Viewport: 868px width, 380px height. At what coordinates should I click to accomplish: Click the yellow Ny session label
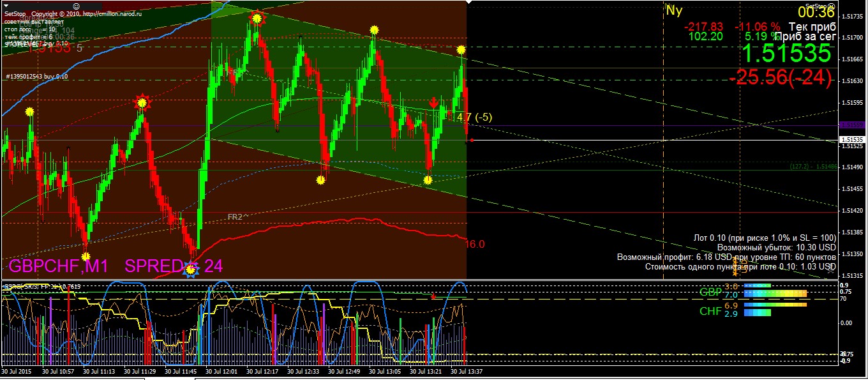pyautogui.click(x=673, y=10)
